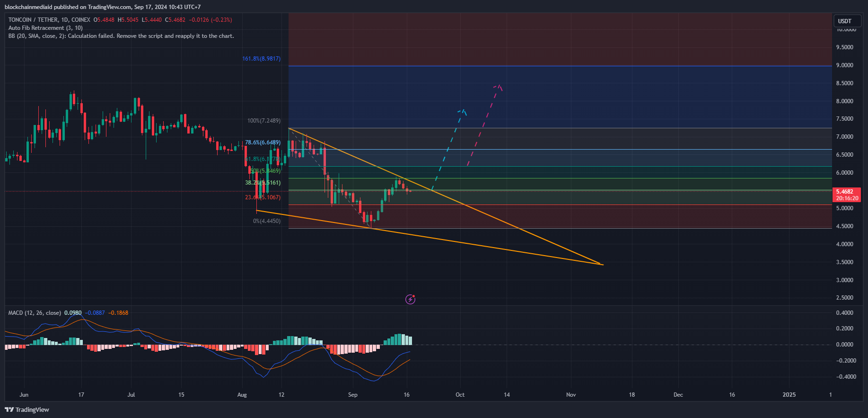868x418 pixels.
Task: Click the 23.6% Fib level label
Action: (263, 197)
